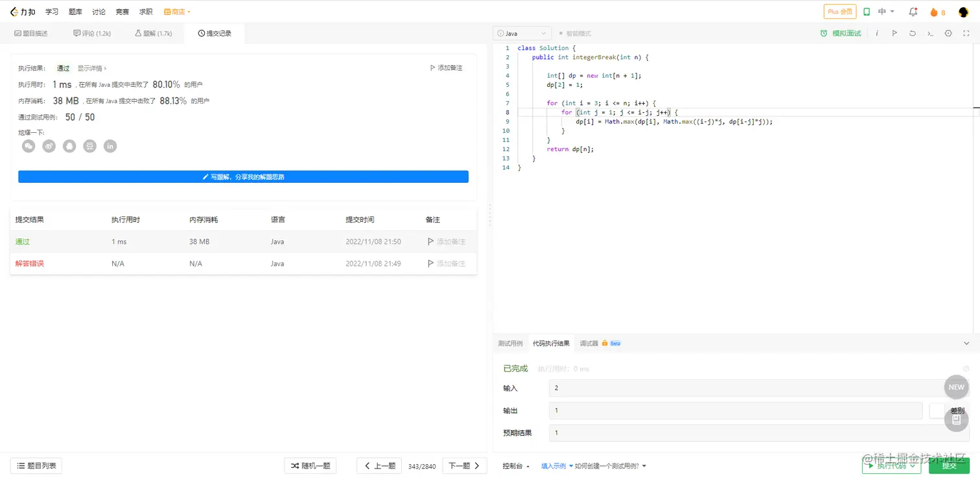980x479 pixels.
Task: Click the 输入 field showing 2
Action: pos(759,388)
